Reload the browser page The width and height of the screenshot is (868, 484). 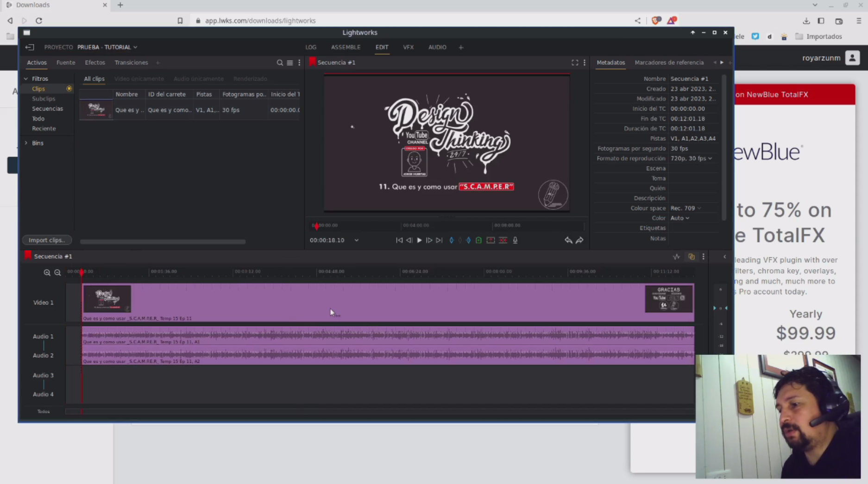point(39,21)
